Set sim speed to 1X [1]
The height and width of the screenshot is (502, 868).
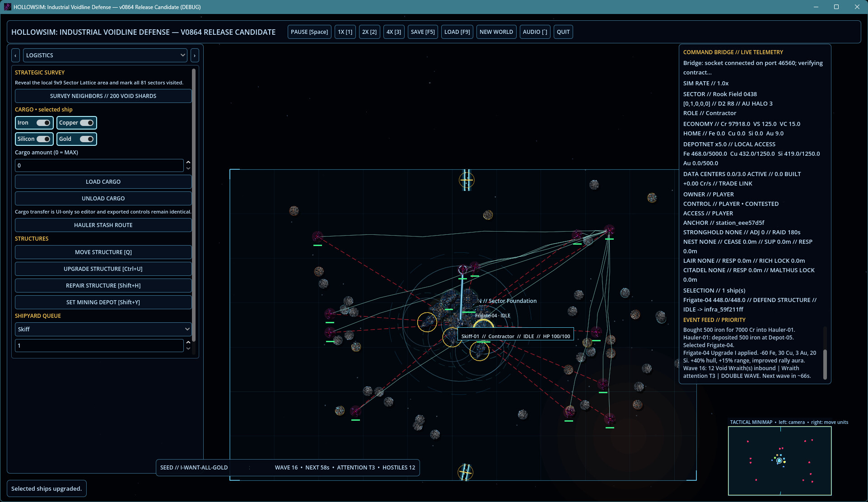[x=345, y=32]
